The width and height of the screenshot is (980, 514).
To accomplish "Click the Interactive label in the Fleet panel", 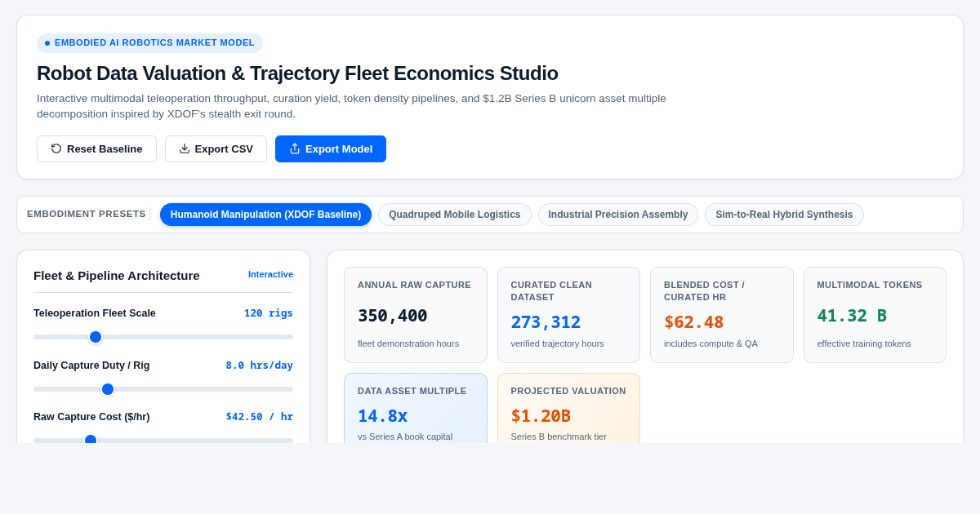I will tap(270, 274).
